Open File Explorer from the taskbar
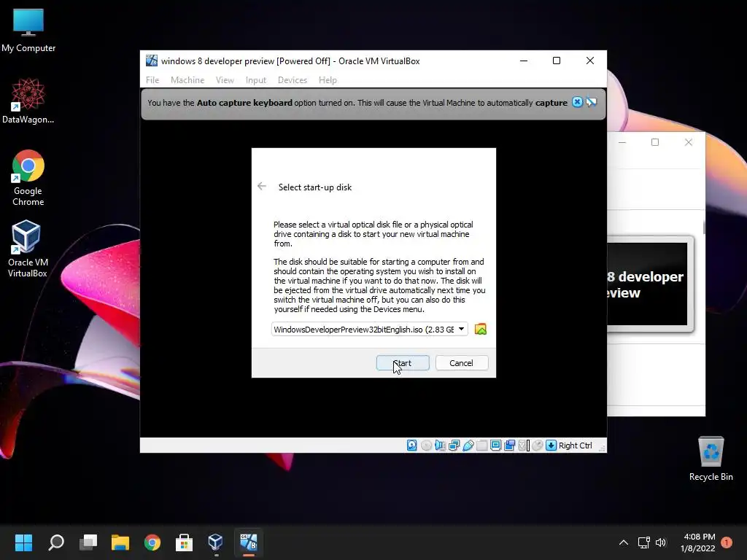Image resolution: width=747 pixels, height=560 pixels. [120, 542]
